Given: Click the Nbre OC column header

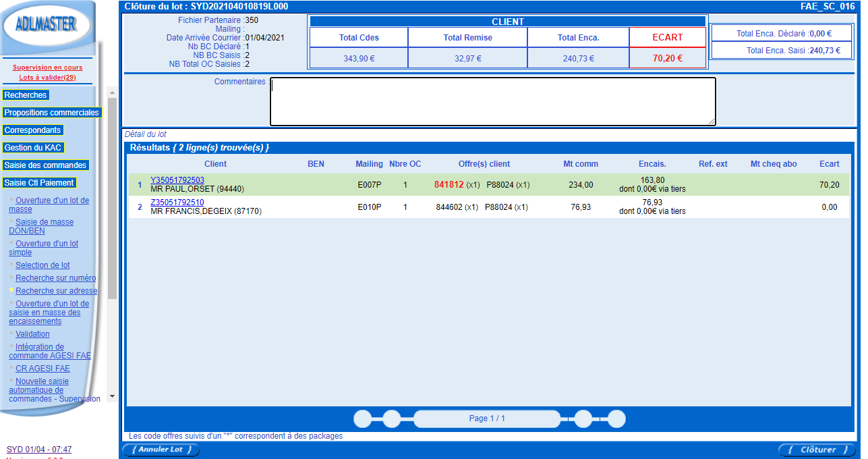Looking at the screenshot, I should point(405,164).
